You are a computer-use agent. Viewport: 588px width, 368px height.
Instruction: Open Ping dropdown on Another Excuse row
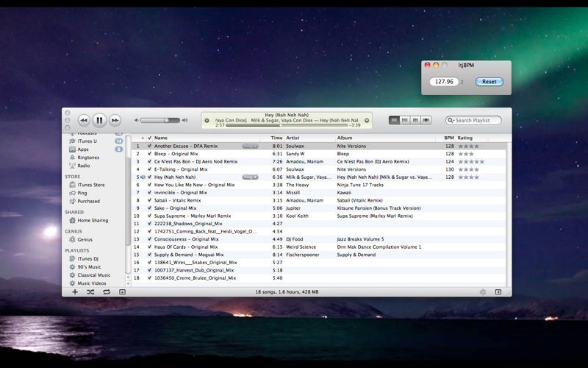pyautogui.click(x=250, y=146)
